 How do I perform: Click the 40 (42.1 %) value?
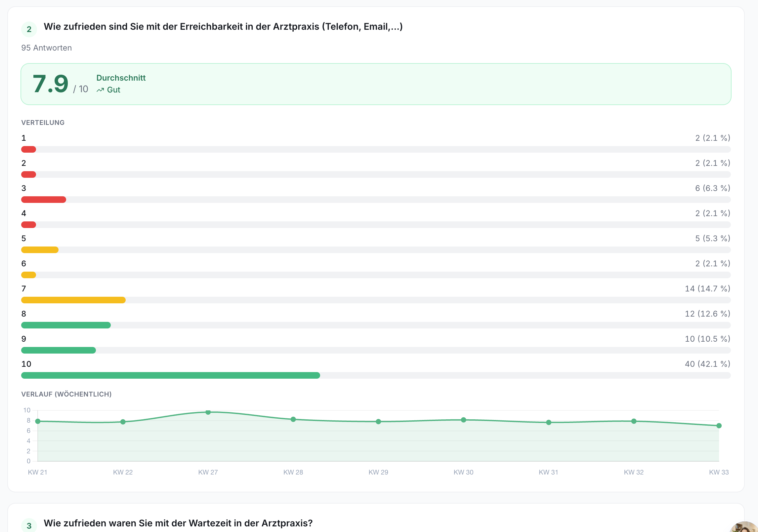pos(708,364)
